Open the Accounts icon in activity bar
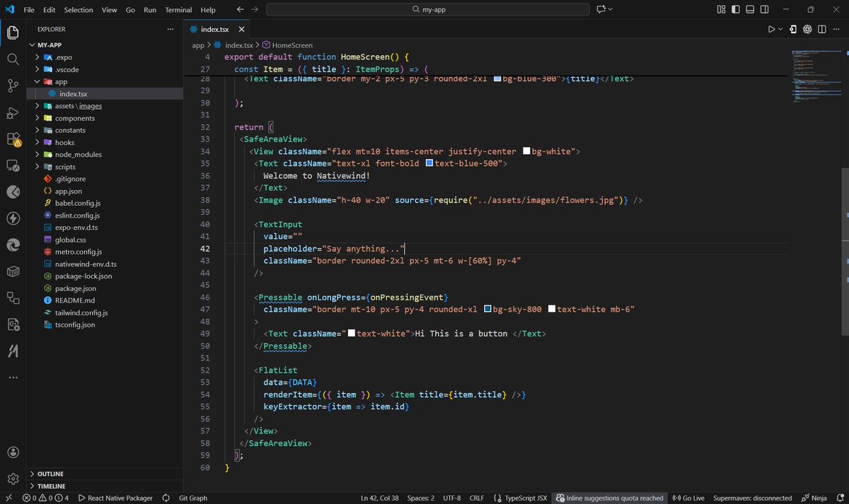The image size is (849, 504). pos(13,452)
